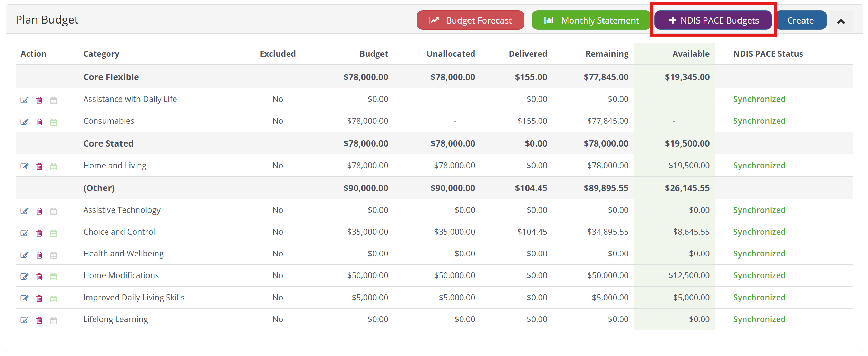
Task: Delete the Consumables budget row
Action: click(39, 122)
